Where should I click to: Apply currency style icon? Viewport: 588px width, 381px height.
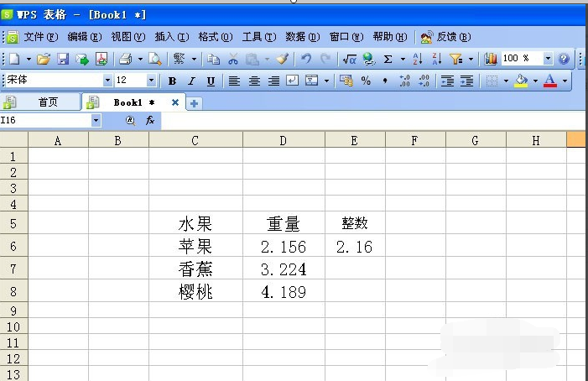346,81
